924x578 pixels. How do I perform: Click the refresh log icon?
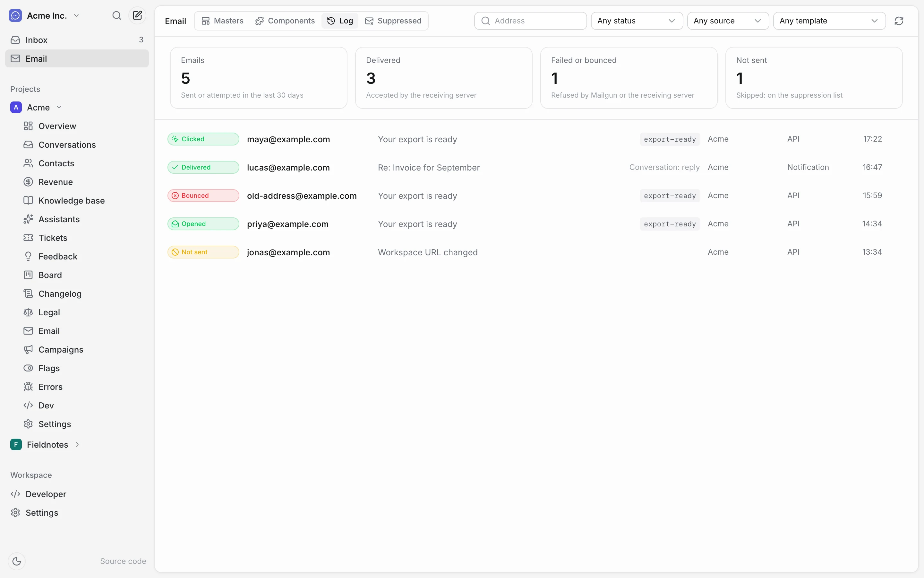[x=899, y=21]
